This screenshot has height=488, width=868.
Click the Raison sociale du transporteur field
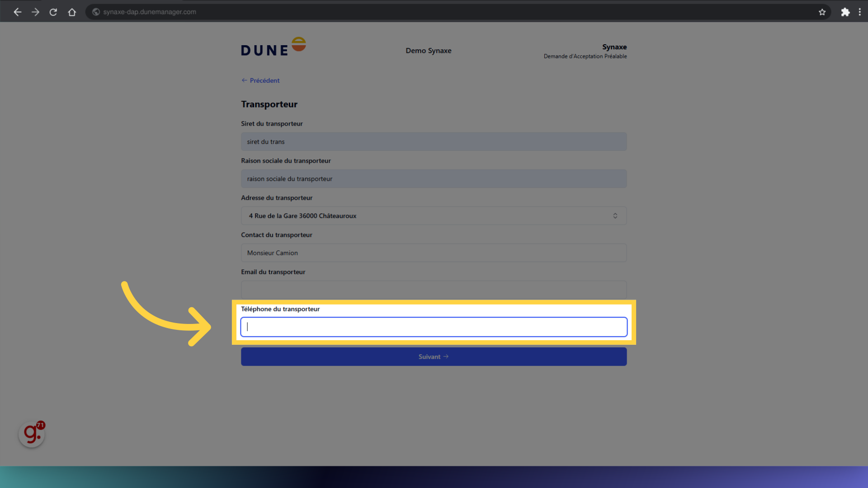(x=434, y=179)
